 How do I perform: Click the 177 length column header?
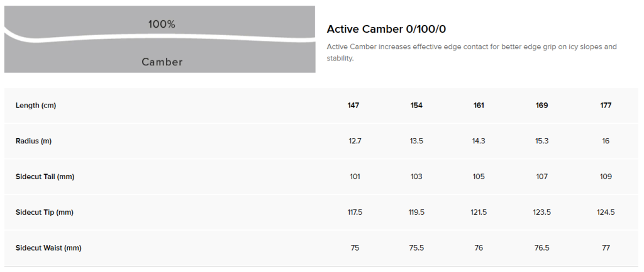click(606, 106)
